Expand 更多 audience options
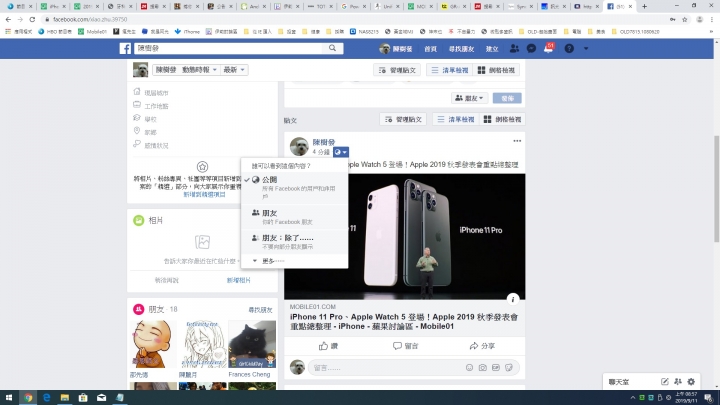The image size is (720, 405). pos(294,261)
